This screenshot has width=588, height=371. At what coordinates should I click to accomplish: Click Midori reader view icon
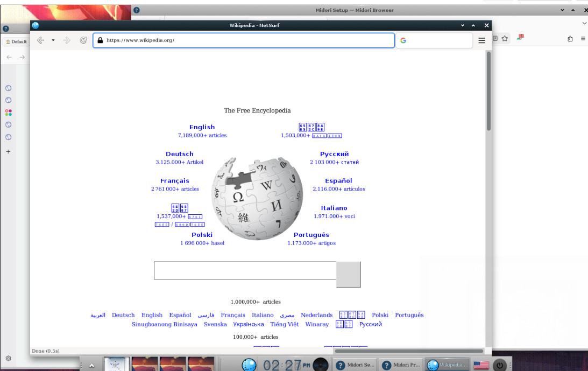[x=495, y=38]
